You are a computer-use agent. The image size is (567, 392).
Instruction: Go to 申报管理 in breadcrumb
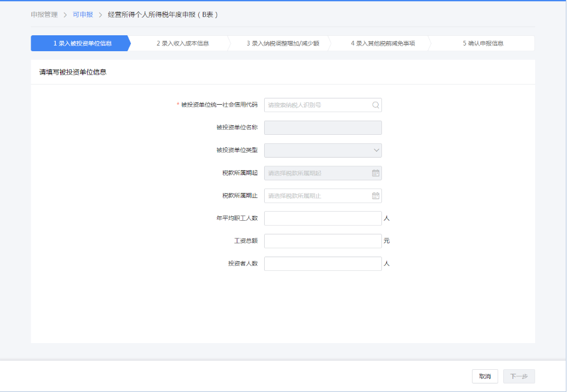[44, 14]
